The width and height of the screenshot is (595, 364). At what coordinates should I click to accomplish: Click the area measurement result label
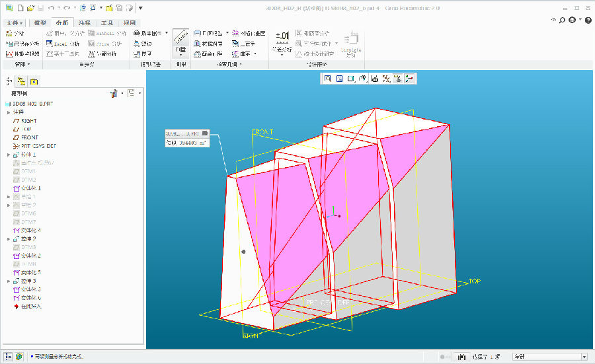[x=186, y=143]
